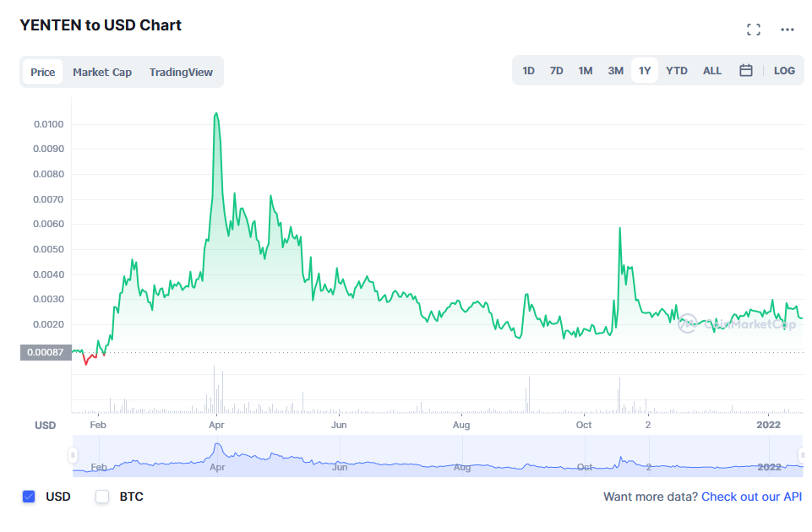The height and width of the screenshot is (532, 812).
Task: Click the 0.00087 price marker label
Action: pyautogui.click(x=46, y=352)
